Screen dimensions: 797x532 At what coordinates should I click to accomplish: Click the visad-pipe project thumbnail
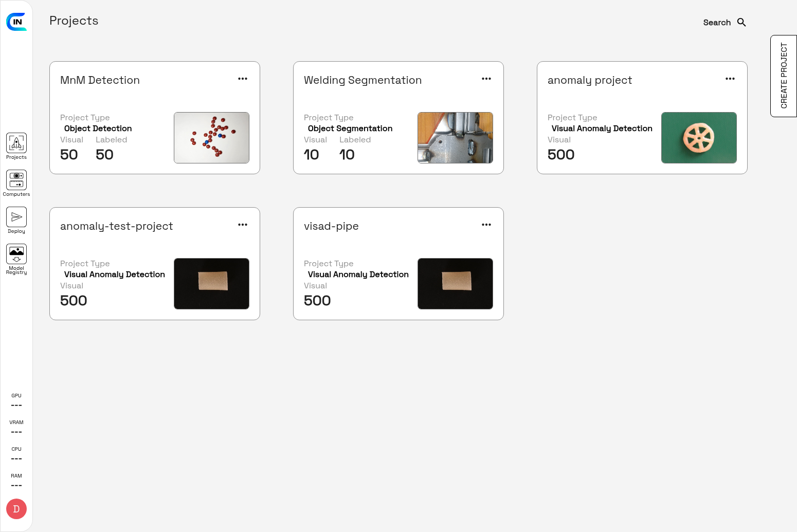(x=455, y=284)
